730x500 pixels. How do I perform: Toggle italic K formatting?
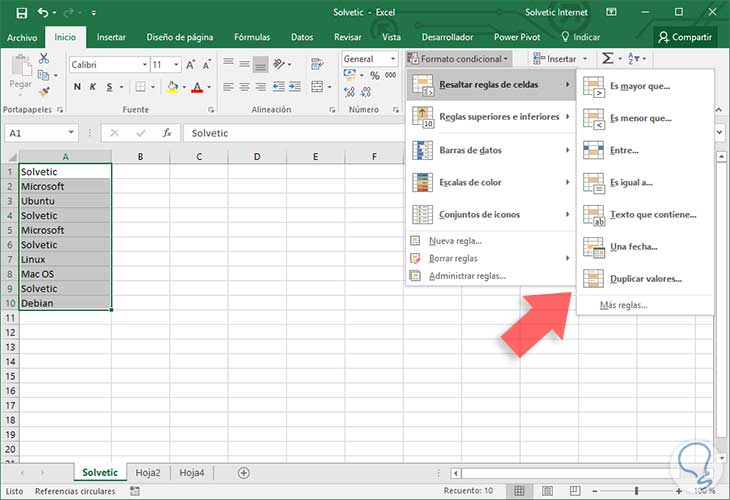click(x=93, y=87)
